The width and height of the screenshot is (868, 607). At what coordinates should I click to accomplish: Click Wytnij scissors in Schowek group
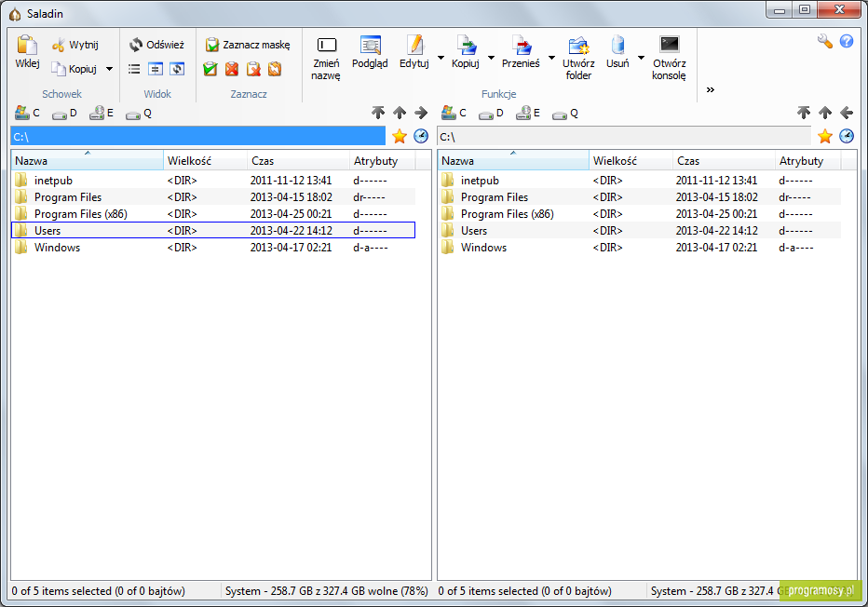pos(75,45)
